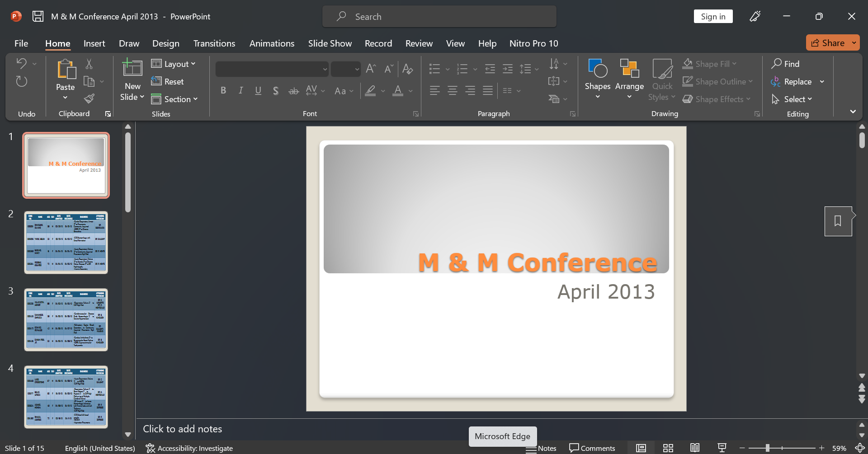
Task: Open the Shapes gallery
Action: click(x=597, y=69)
